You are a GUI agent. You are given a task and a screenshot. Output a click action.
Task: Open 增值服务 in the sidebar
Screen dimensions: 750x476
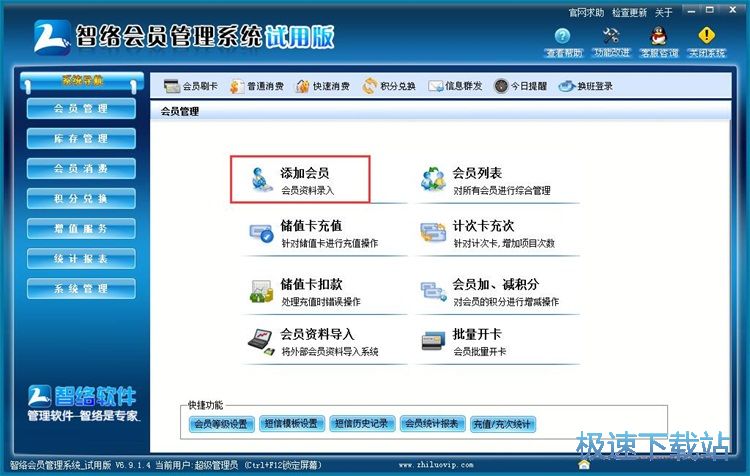point(81,229)
